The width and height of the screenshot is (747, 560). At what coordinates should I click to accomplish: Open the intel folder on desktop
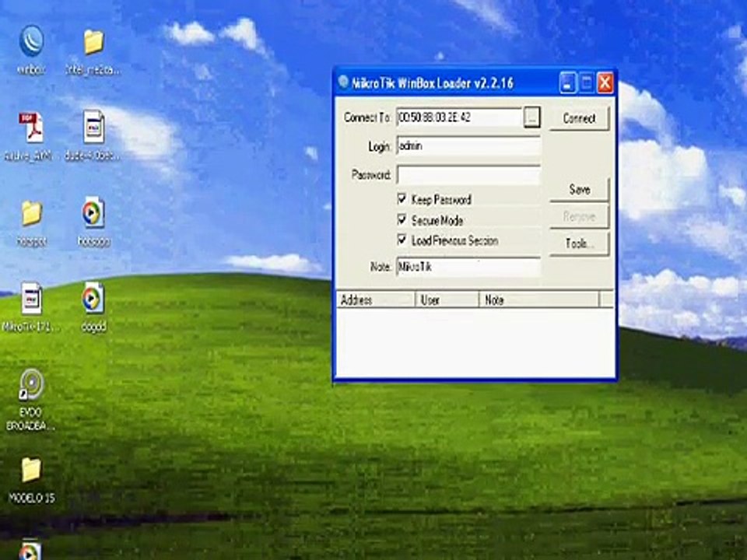(x=93, y=42)
